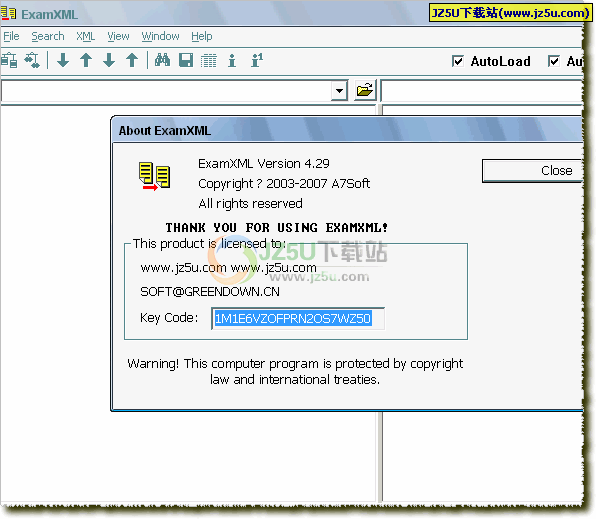Click the table grid toolbar icon

click(x=209, y=61)
